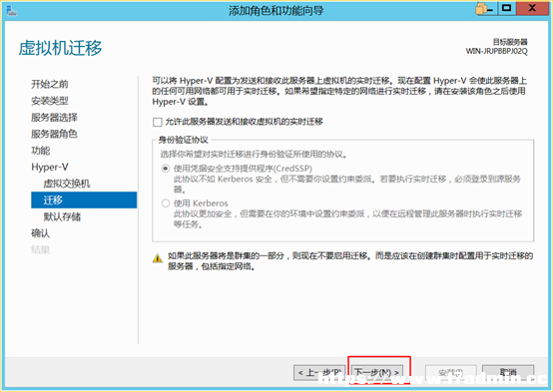Open the 虚拟交换机 sub-step
The width and height of the screenshot is (553, 392).
[67, 184]
